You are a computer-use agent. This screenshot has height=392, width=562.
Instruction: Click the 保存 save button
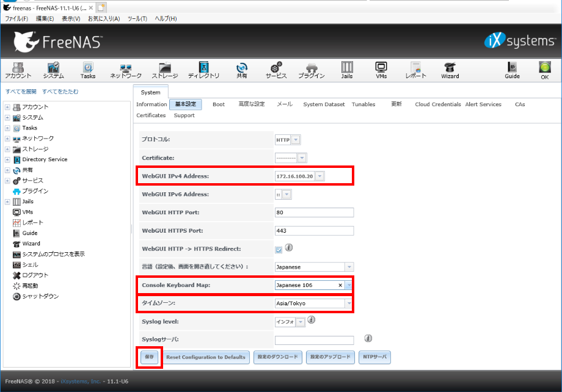click(x=150, y=357)
